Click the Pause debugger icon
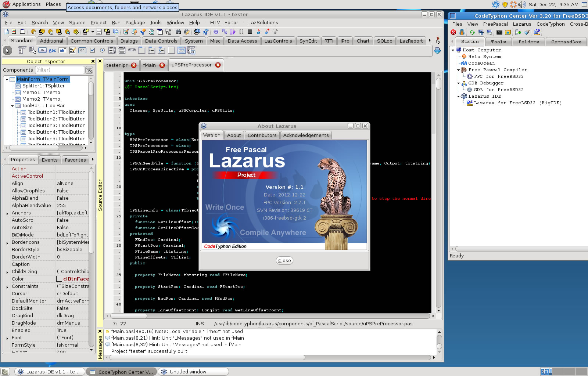Screen dimensions: 588x376 click(x=241, y=32)
